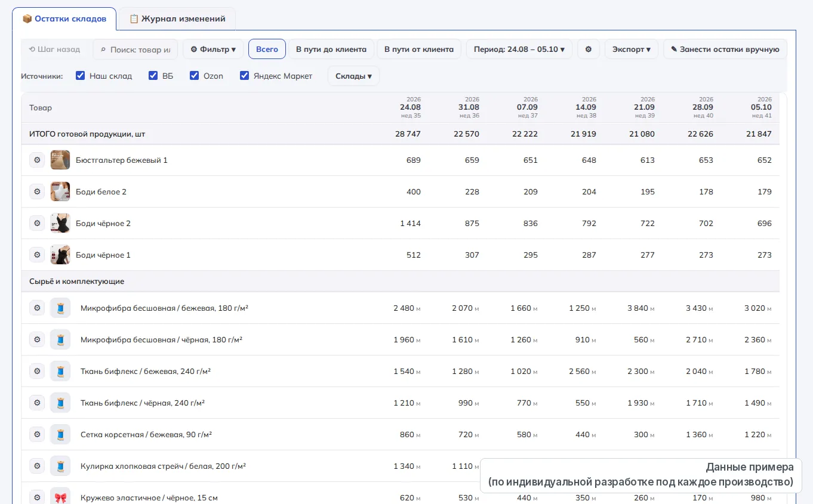Open settings gear for Боди чёрное 2
The image size is (813, 504).
[x=37, y=223]
